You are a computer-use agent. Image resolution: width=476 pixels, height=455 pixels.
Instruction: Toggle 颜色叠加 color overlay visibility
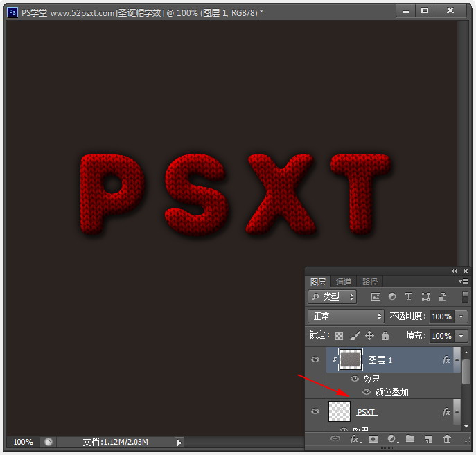click(x=367, y=392)
